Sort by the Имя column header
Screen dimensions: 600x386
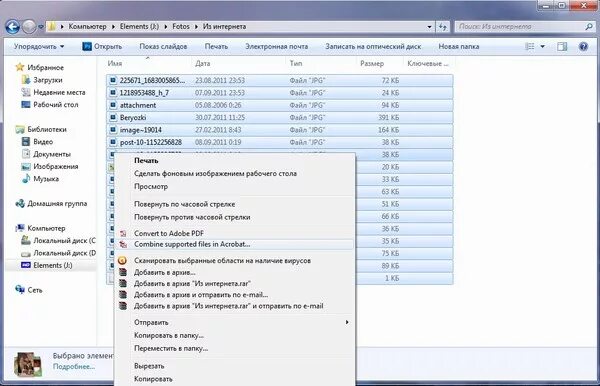click(x=115, y=64)
